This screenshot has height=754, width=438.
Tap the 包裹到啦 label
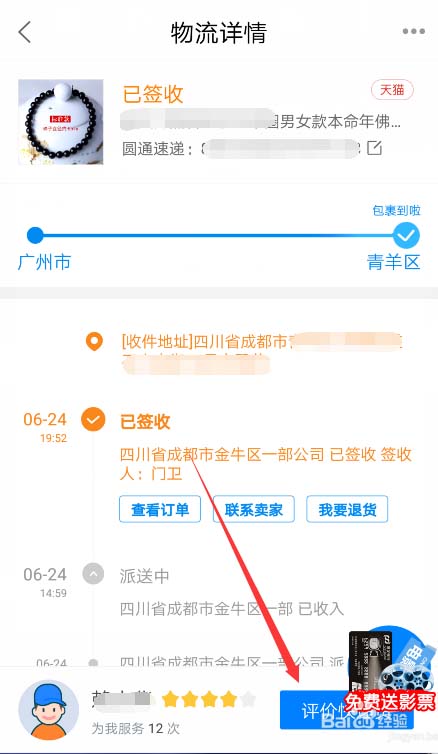[x=397, y=210]
